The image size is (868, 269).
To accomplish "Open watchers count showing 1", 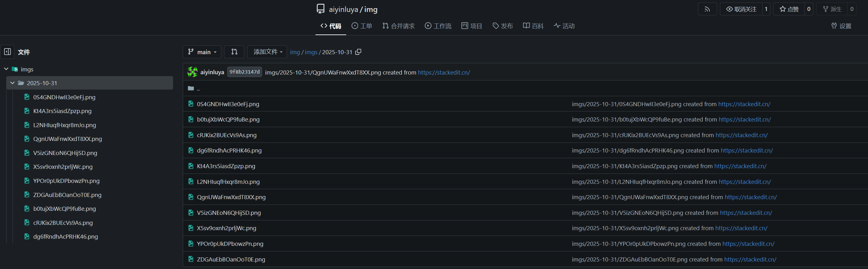I will tap(766, 9).
